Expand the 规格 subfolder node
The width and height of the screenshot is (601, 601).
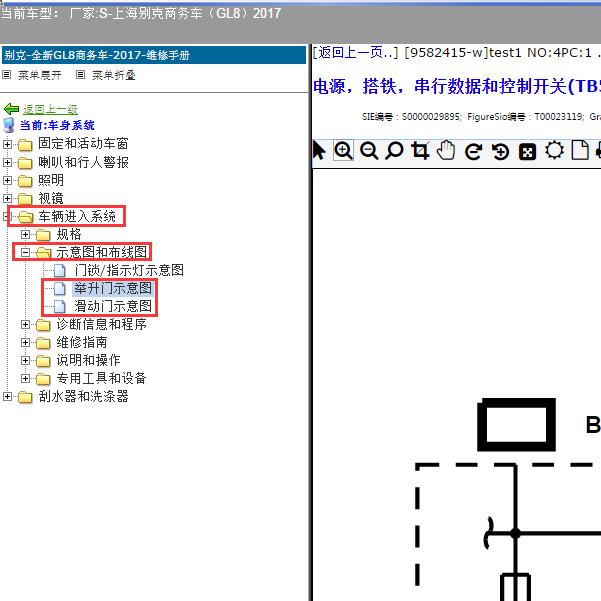click(25, 235)
